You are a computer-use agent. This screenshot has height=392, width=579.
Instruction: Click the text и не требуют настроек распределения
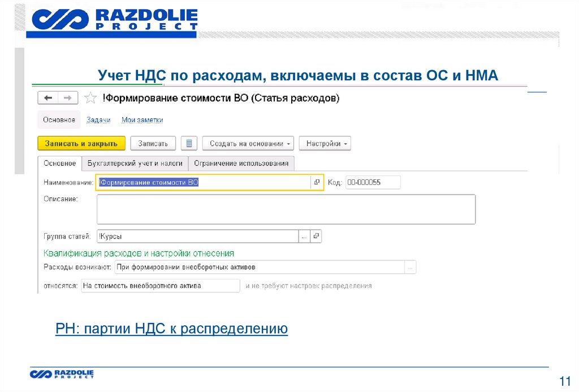click(309, 286)
